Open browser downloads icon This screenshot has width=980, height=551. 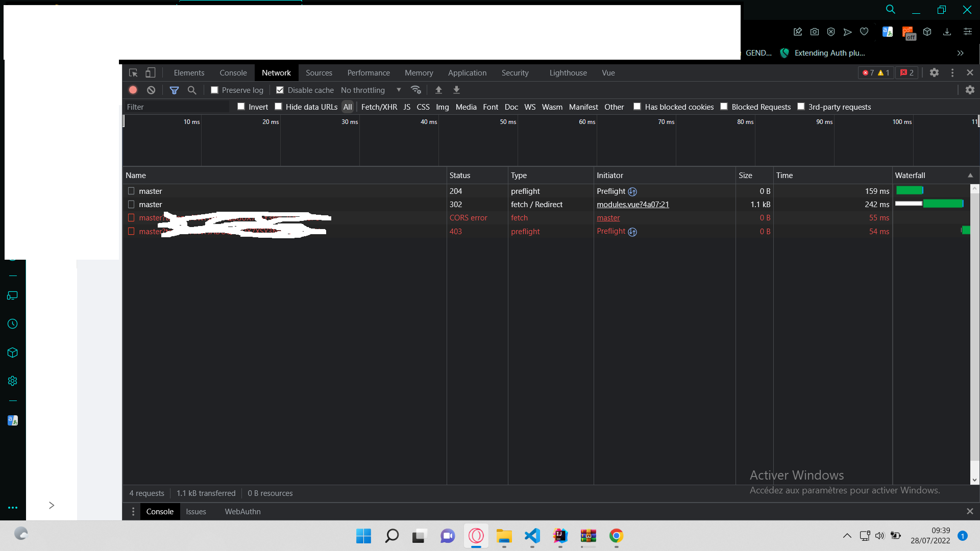tap(947, 32)
